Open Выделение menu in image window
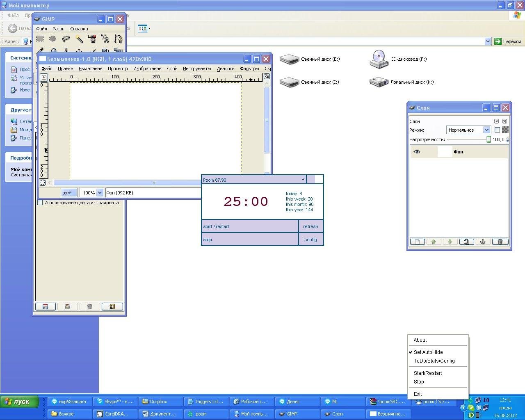The image size is (525, 420). [91, 68]
